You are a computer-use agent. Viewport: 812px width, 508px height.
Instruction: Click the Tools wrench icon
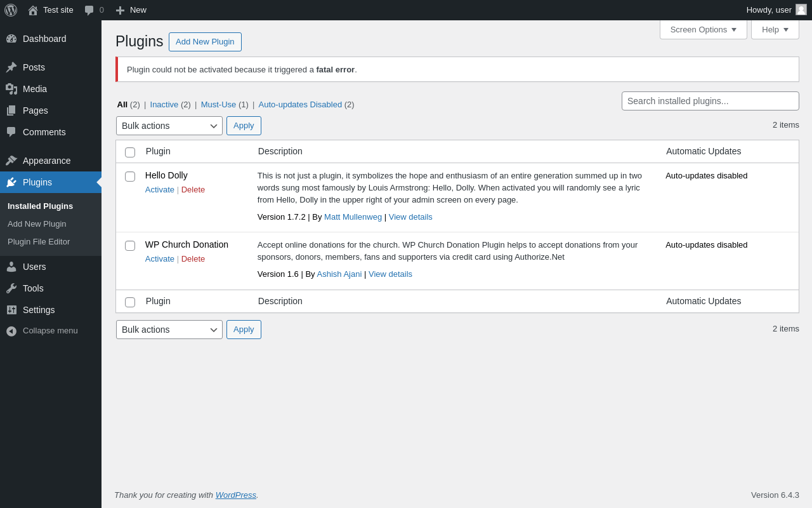11,288
